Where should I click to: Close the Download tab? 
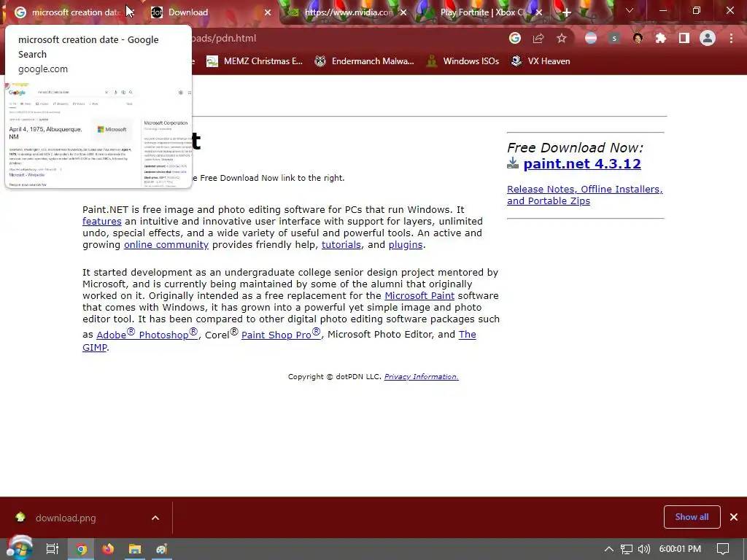(268, 12)
